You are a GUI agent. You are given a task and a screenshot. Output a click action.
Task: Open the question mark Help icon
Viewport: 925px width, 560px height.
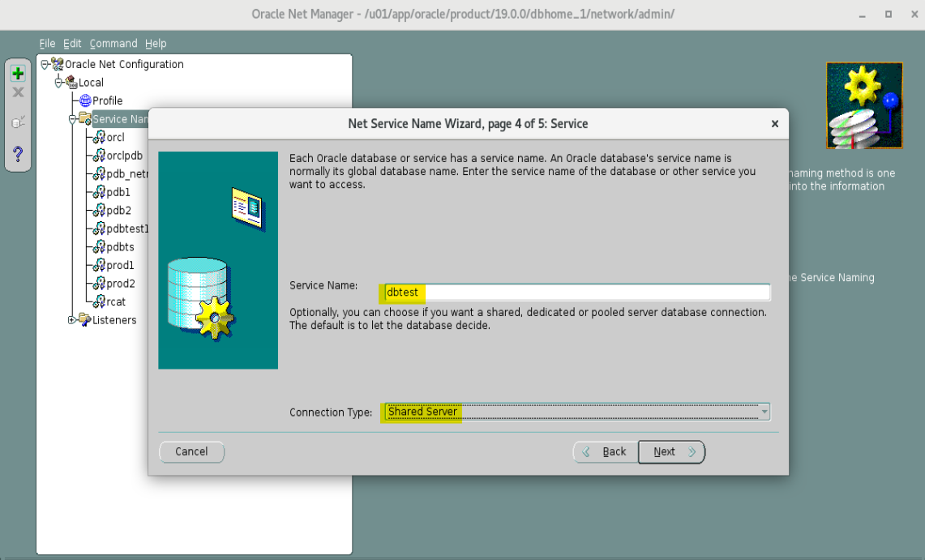click(x=18, y=154)
